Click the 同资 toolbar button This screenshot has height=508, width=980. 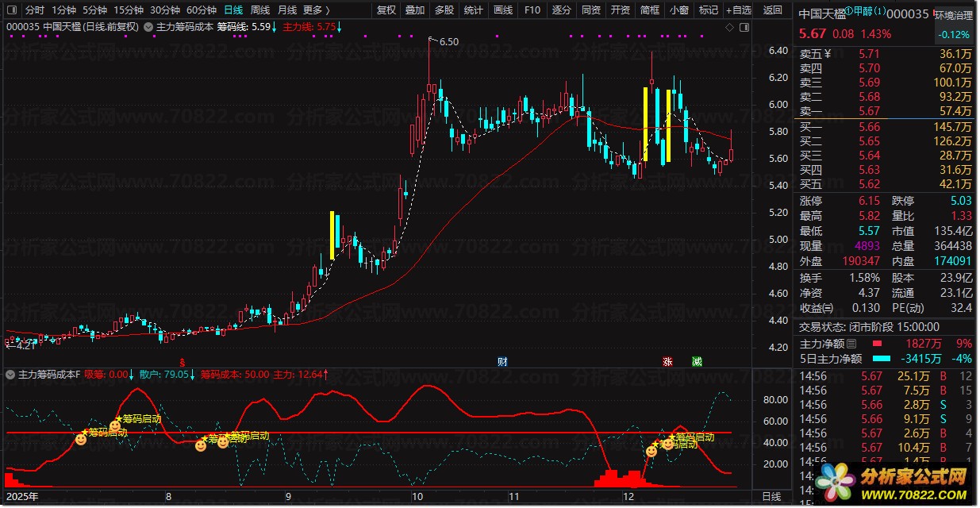(x=590, y=10)
